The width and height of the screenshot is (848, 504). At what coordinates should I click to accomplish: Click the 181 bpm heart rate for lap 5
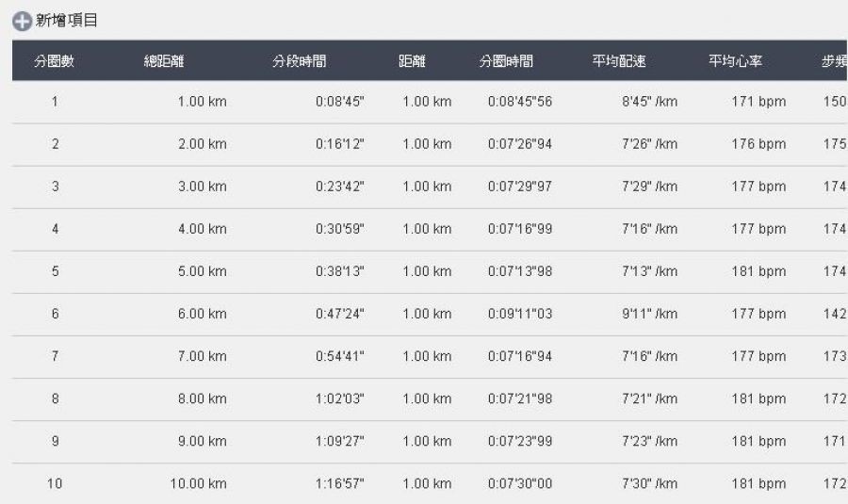(758, 271)
